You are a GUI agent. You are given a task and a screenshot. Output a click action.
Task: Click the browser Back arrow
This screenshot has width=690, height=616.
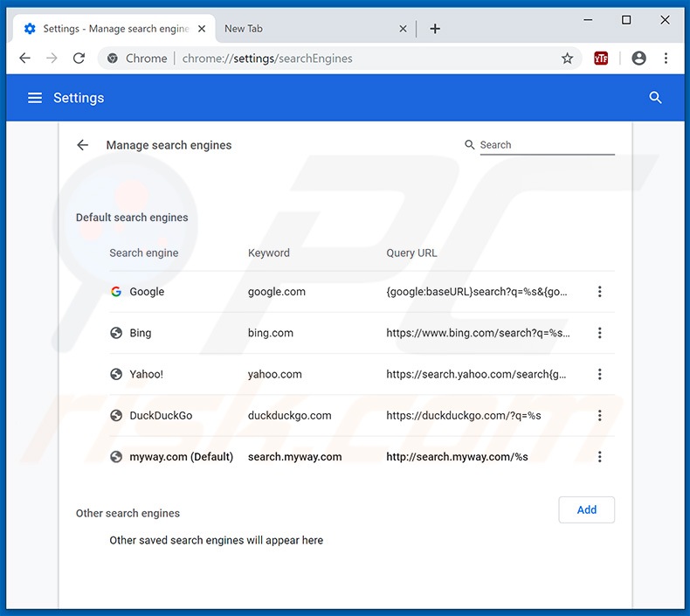click(25, 59)
